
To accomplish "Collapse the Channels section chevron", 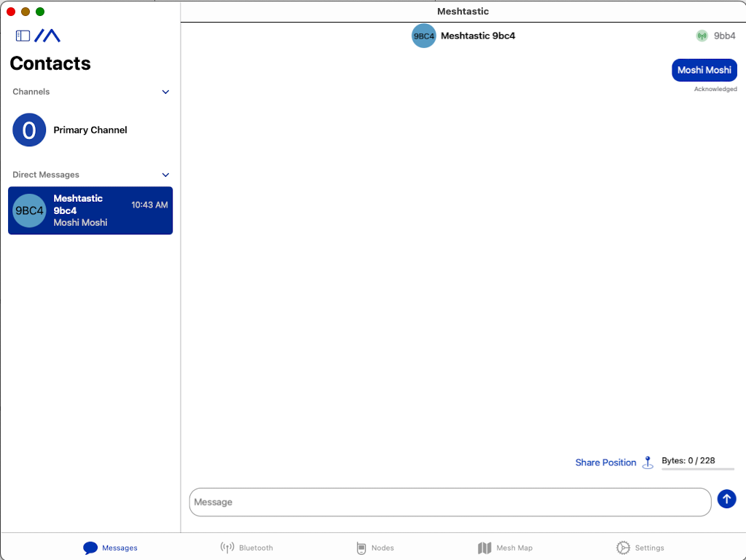I will (x=165, y=92).
